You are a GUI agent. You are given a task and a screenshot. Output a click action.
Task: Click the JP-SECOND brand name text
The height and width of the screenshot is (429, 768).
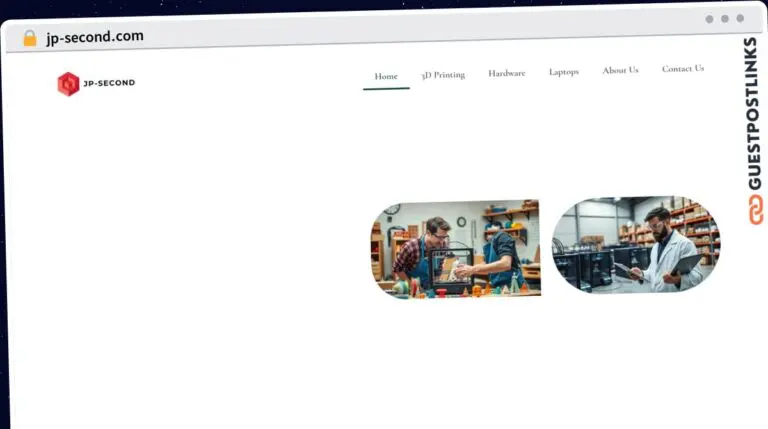[x=109, y=83]
